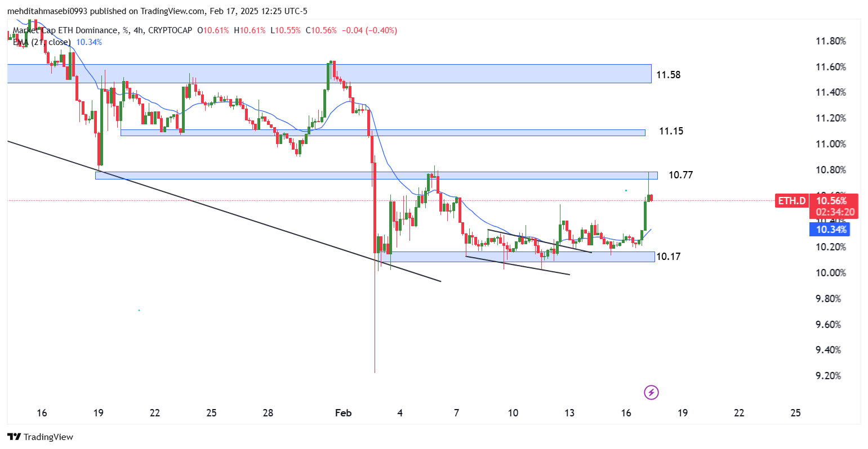Screen dimensions: 868x449
Task: Click the low value L10.55%
Action: coord(286,30)
